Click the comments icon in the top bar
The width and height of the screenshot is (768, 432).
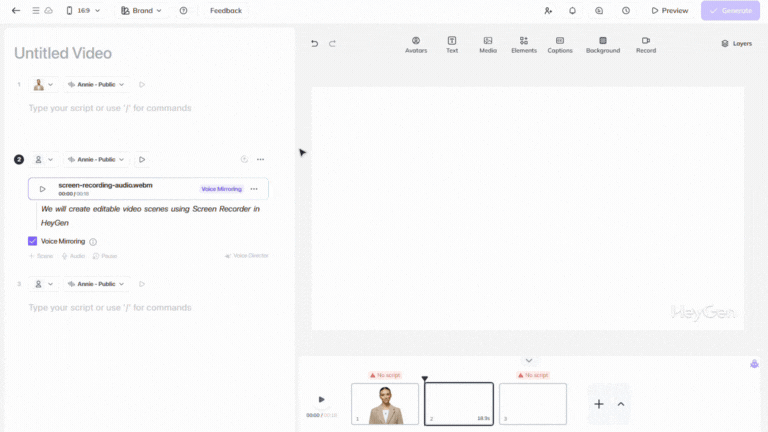(599, 10)
